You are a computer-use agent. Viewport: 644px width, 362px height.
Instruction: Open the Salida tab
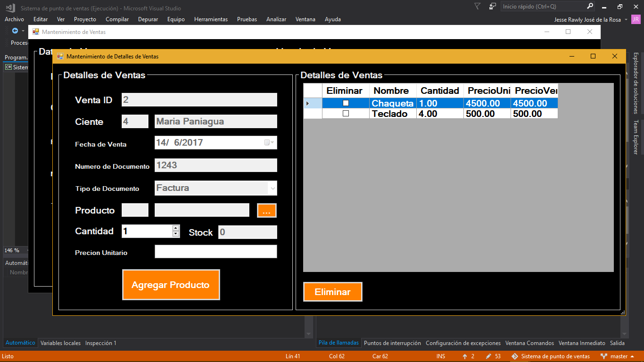[617, 343]
